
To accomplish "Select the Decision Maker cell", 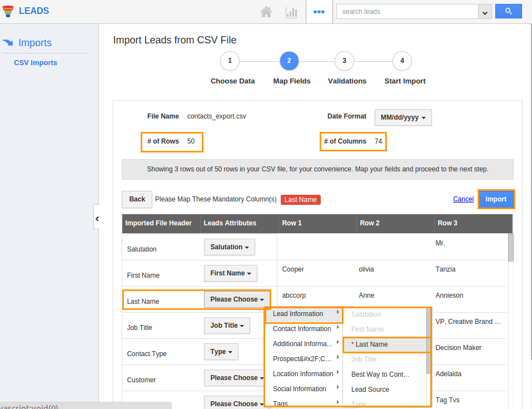I will [459, 348].
